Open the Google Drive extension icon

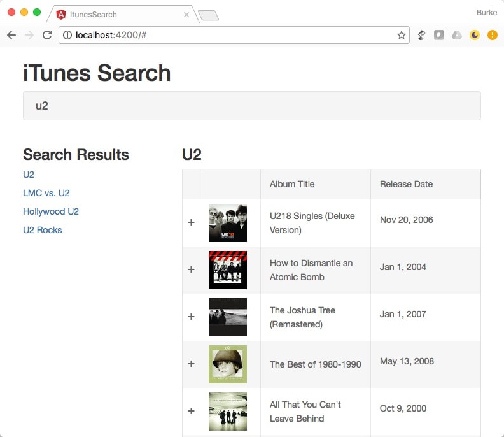(457, 35)
